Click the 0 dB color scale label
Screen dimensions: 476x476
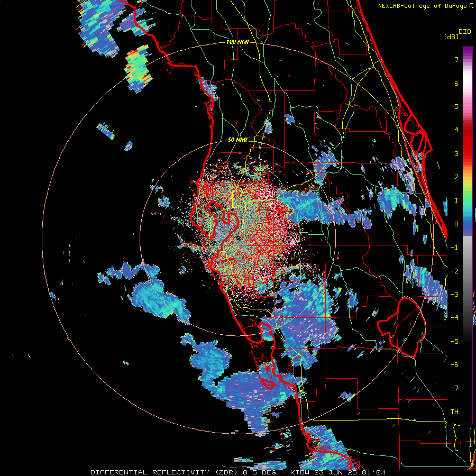pos(456,224)
